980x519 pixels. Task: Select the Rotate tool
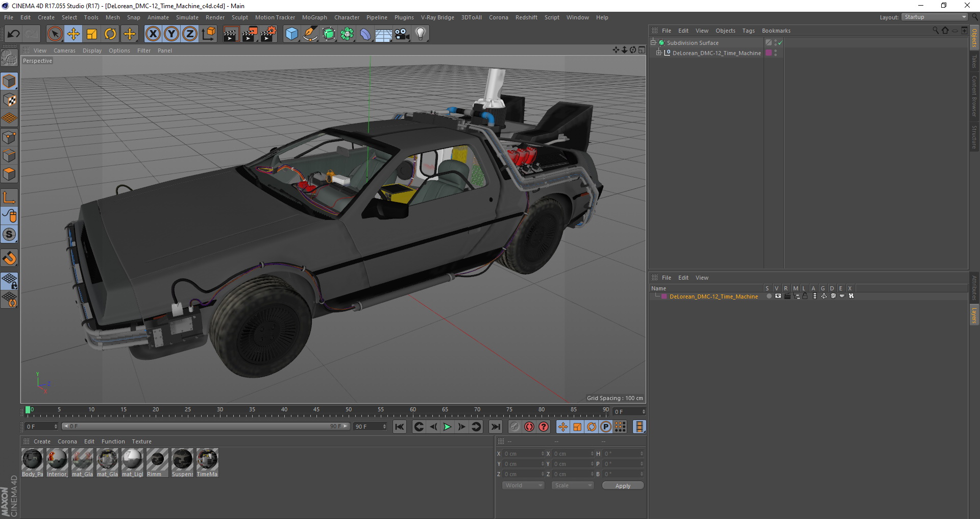coord(110,34)
